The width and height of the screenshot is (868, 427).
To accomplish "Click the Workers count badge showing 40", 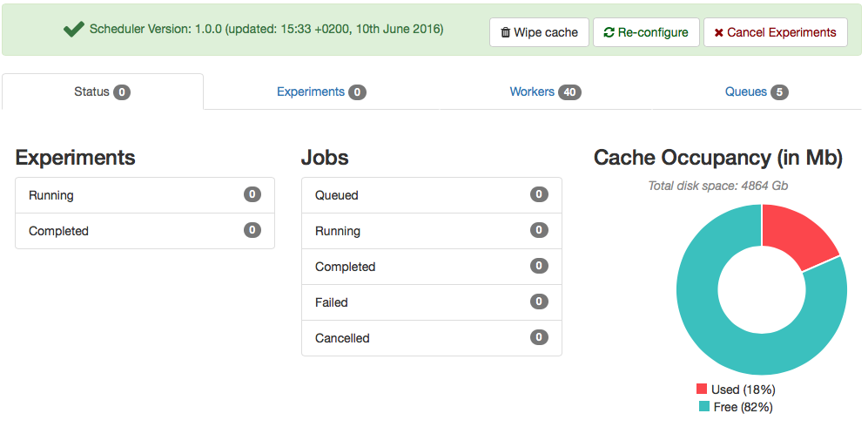I will 570,92.
